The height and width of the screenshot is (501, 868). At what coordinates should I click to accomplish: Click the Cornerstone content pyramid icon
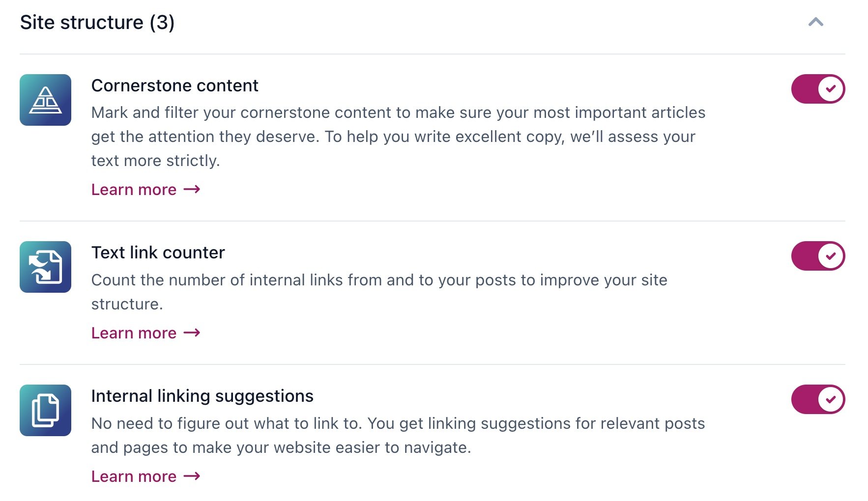[45, 100]
